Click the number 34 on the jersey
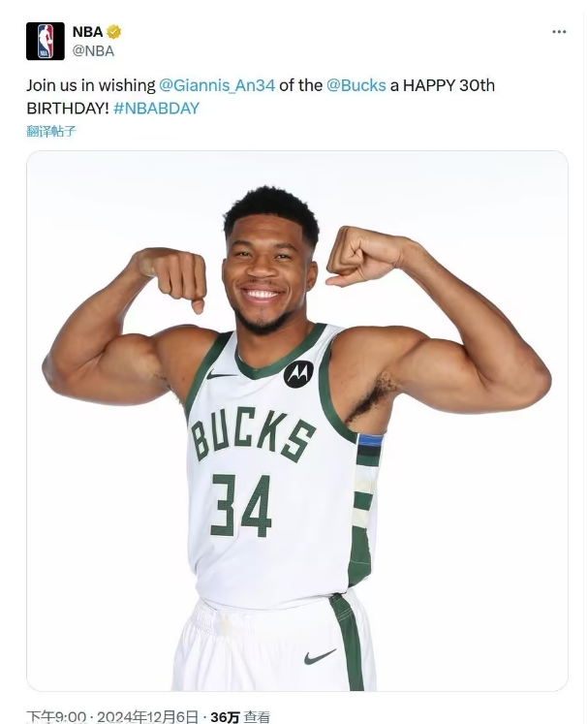Viewport: 588px width, 724px height. coord(241,505)
